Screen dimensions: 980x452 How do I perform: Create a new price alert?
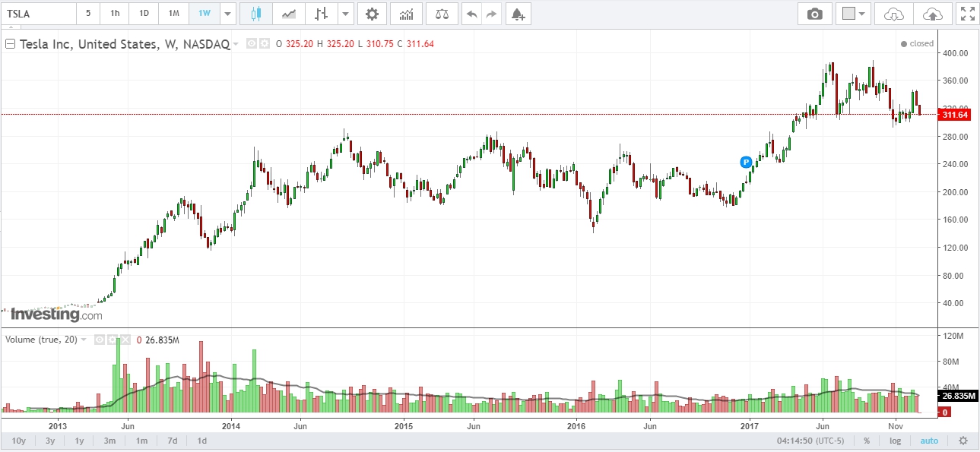(x=518, y=14)
